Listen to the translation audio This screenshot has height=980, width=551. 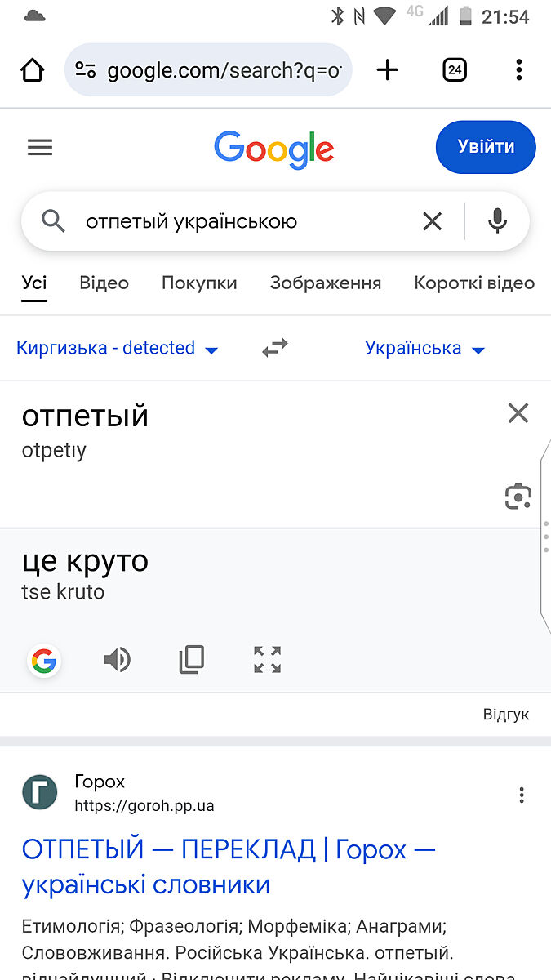(x=118, y=660)
